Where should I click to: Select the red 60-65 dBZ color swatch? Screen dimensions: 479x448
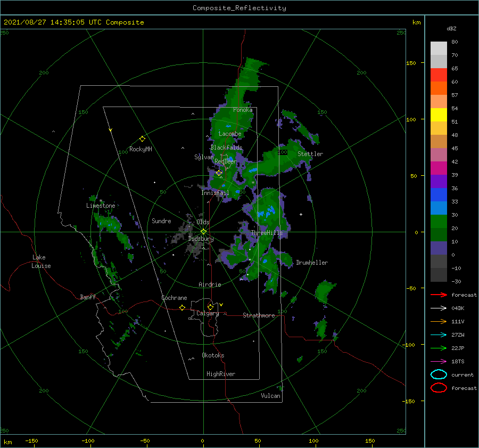(x=439, y=75)
